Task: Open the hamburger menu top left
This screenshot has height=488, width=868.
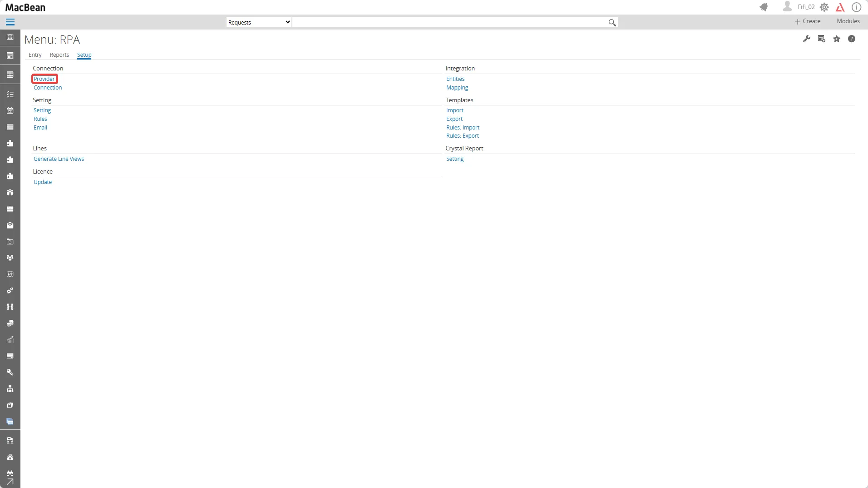Action: pos(10,21)
